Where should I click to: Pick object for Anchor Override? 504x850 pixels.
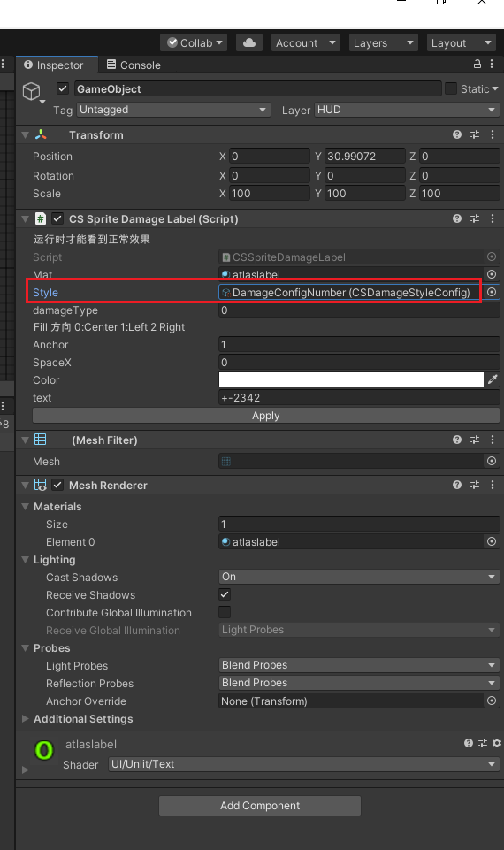click(x=492, y=701)
